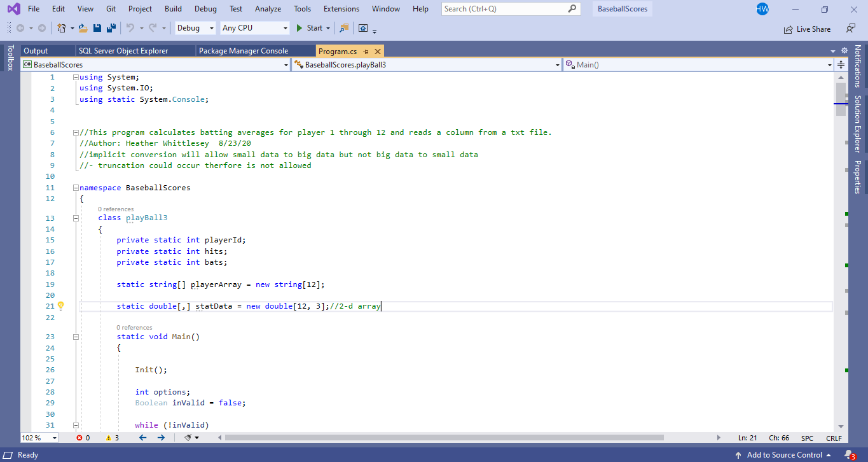868x462 pixels.
Task: Open the Properties side panel
Action: [858, 177]
